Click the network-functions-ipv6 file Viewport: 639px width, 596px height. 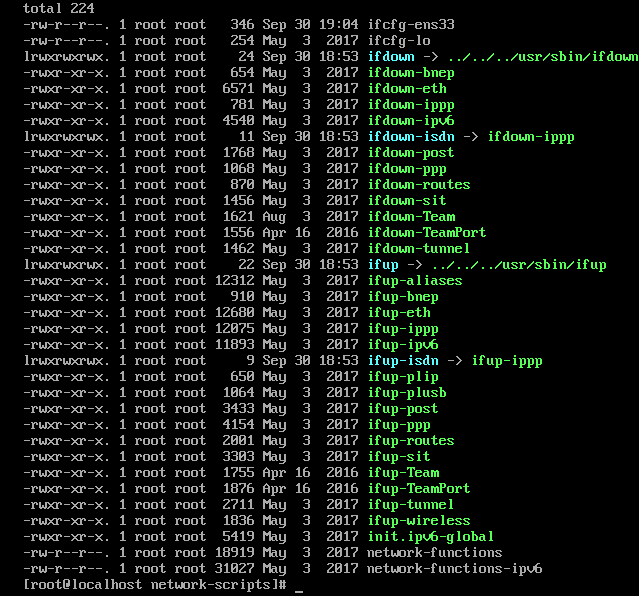click(455, 569)
